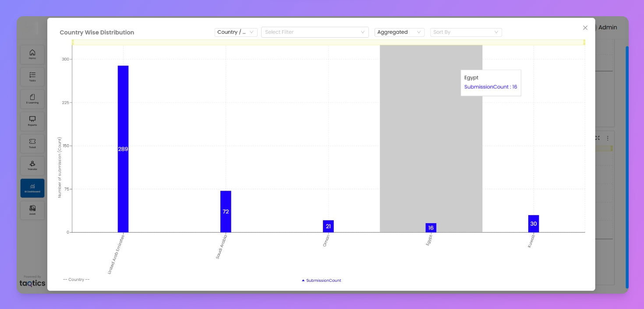Click the United Arab Emirates bar
Image resolution: width=644 pixels, height=309 pixels.
tap(123, 149)
